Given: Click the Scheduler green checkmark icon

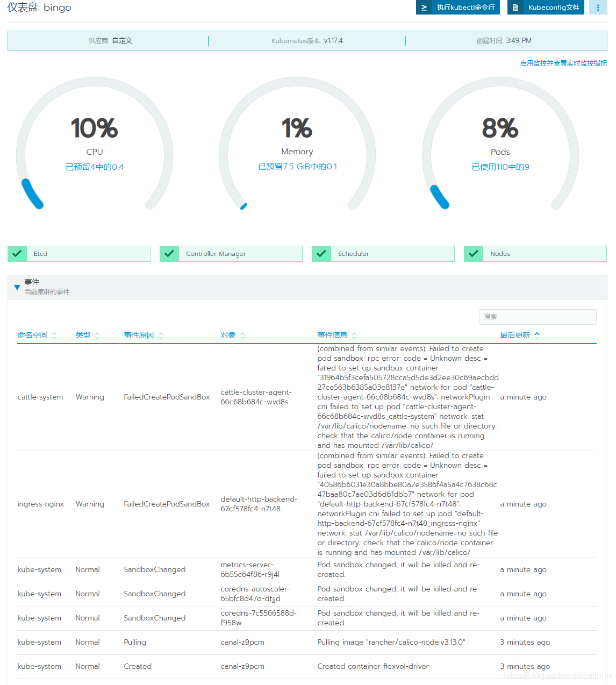Looking at the screenshot, I should 321,254.
